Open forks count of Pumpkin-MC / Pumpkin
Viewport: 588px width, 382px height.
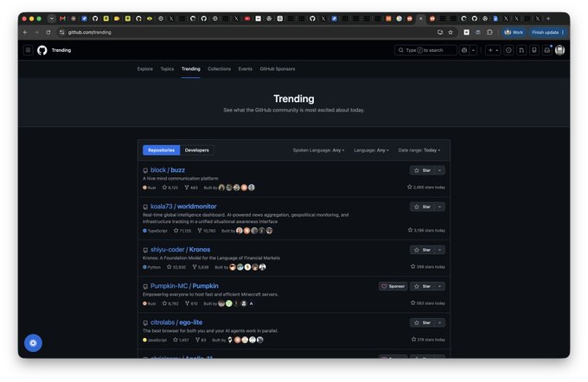pos(191,303)
